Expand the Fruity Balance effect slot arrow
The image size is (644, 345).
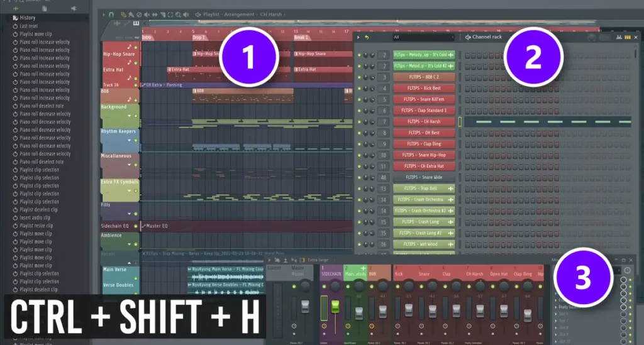point(556,307)
